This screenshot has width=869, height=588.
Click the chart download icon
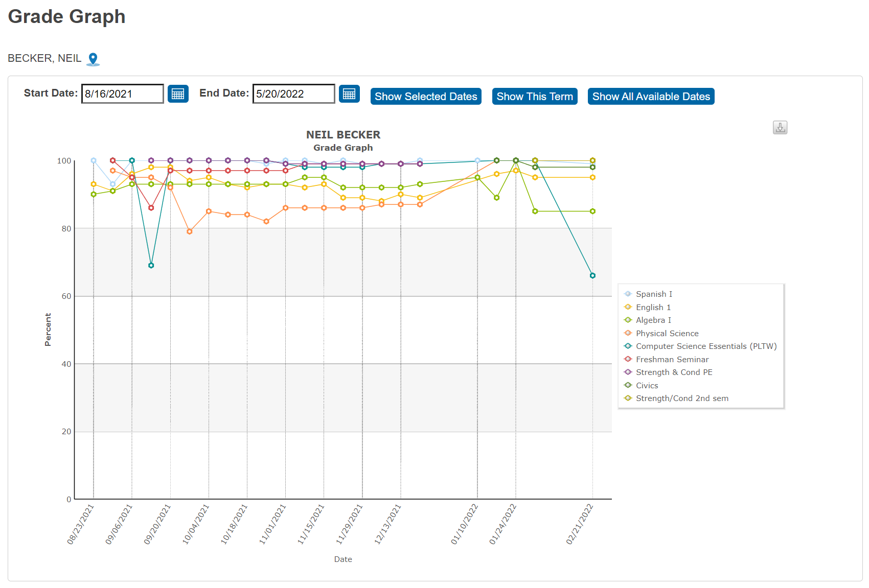click(779, 127)
